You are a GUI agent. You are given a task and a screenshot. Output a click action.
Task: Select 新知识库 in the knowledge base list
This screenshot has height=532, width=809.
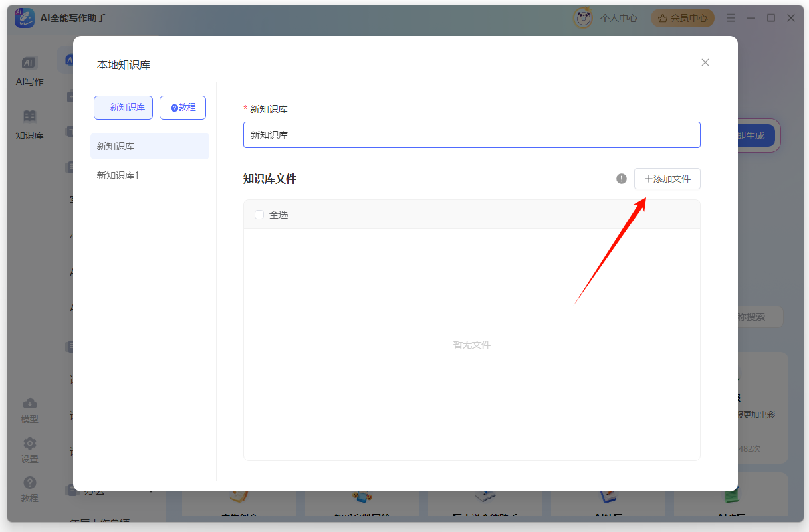(150, 146)
